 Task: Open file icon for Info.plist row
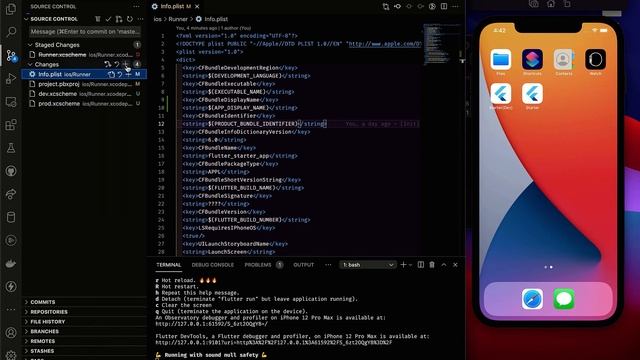coord(111,74)
